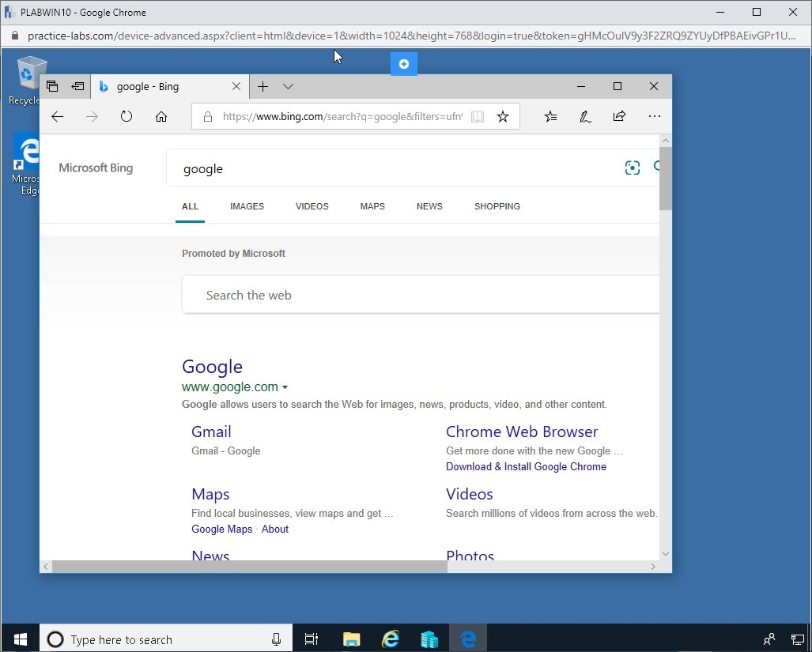Viewport: 812px width, 652px height.
Task: Click the Edge address bar padlock icon
Action: 208,116
